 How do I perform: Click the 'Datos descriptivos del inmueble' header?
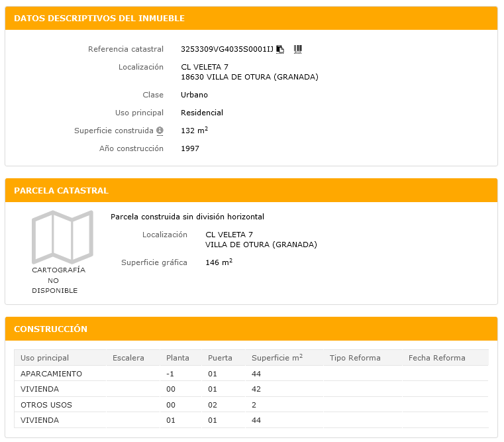(99, 19)
